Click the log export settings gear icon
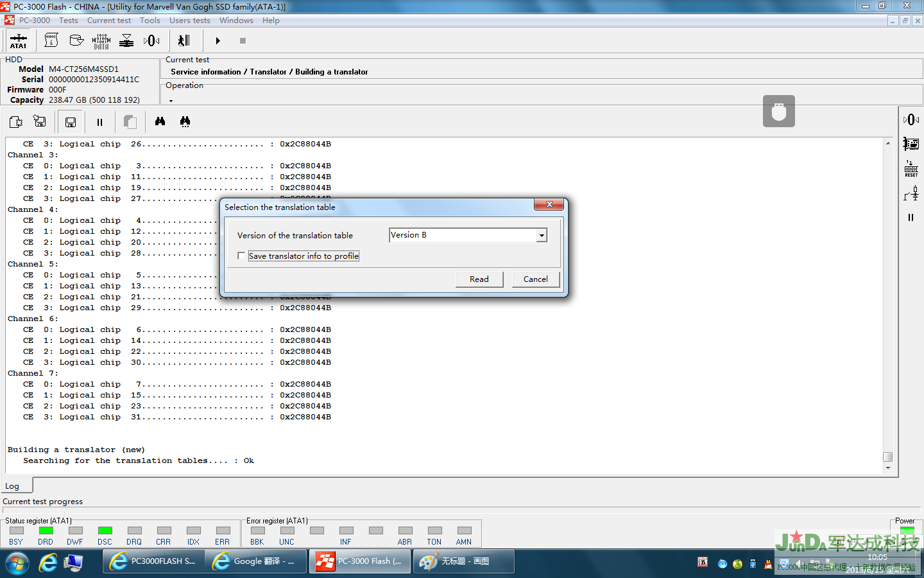The height and width of the screenshot is (578, 924). [16, 121]
